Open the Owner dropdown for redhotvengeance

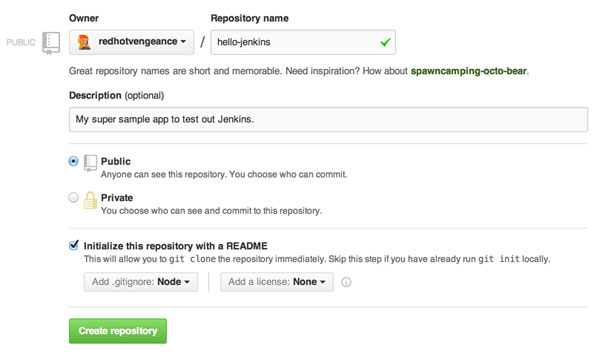(x=131, y=42)
